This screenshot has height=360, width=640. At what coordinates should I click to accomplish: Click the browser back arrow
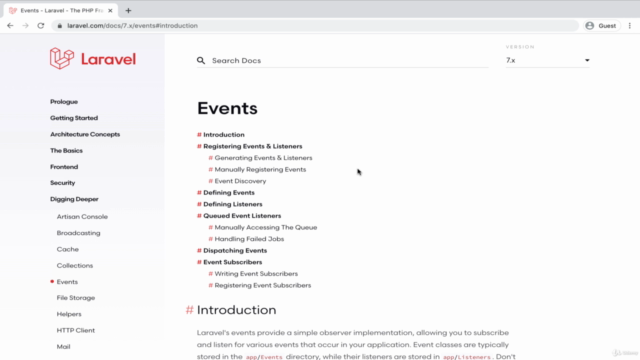[x=10, y=26]
